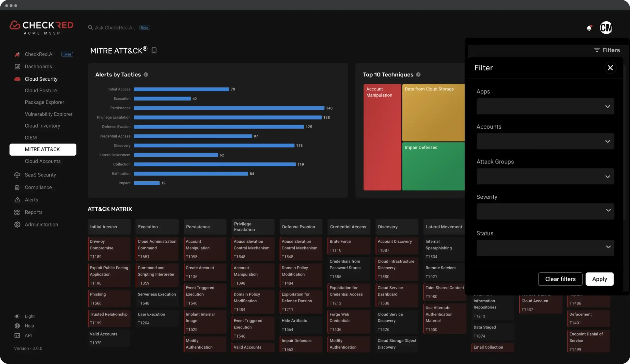Expand the Apps filter dropdown
Viewport: 630px width, 364px height.
(545, 106)
